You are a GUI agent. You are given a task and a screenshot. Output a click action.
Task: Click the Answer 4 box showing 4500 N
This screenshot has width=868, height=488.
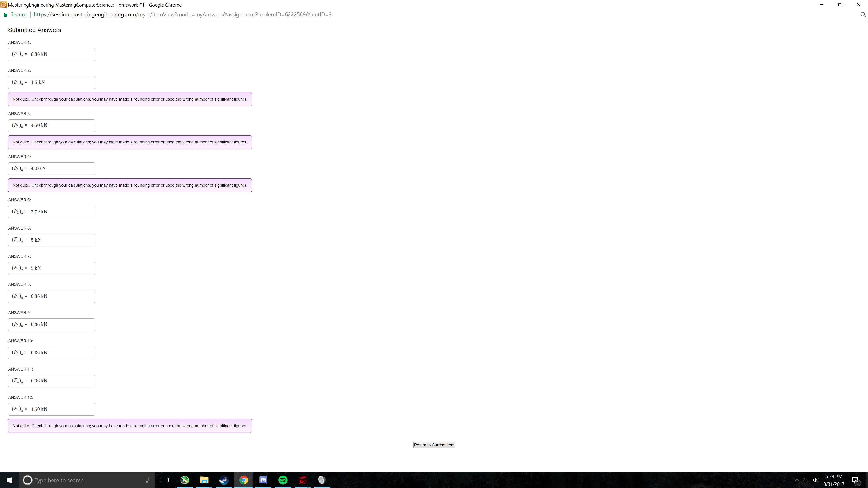[52, 168]
